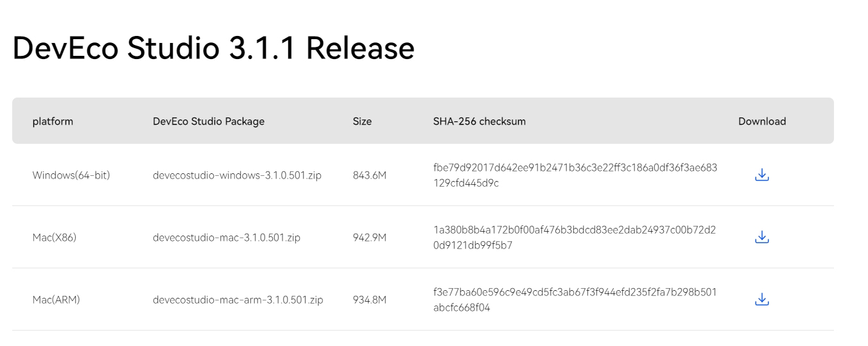Click the SHA-256 checksum column header
The image size is (868, 346).
click(x=479, y=121)
